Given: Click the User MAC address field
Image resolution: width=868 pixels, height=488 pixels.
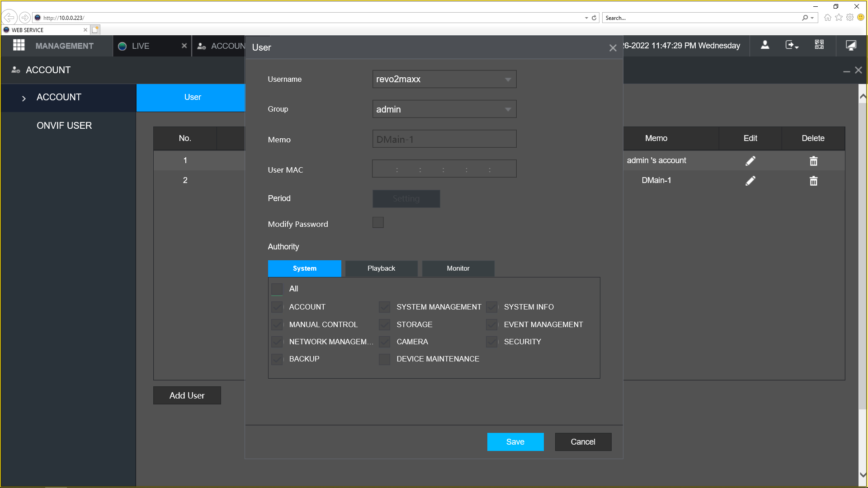Looking at the screenshot, I should coord(444,169).
